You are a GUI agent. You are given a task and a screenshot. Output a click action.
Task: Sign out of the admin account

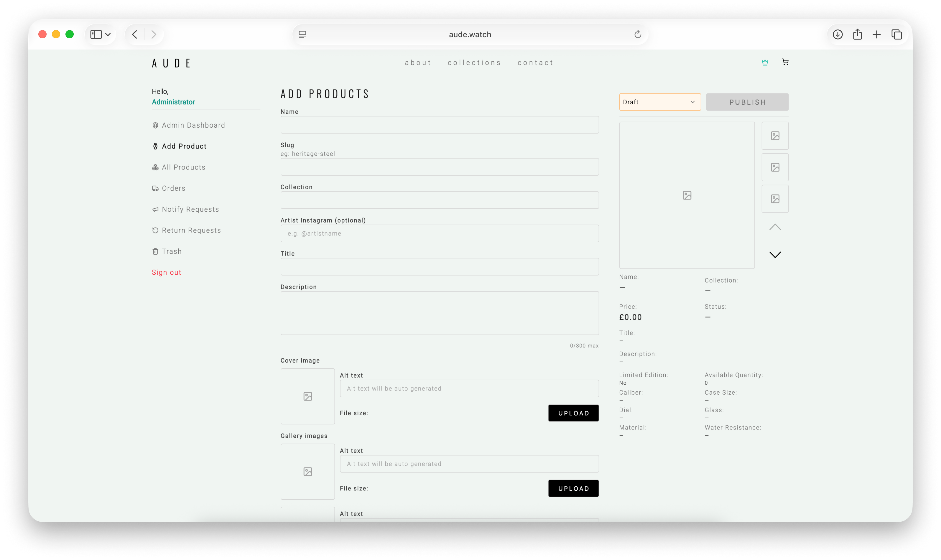[166, 272]
